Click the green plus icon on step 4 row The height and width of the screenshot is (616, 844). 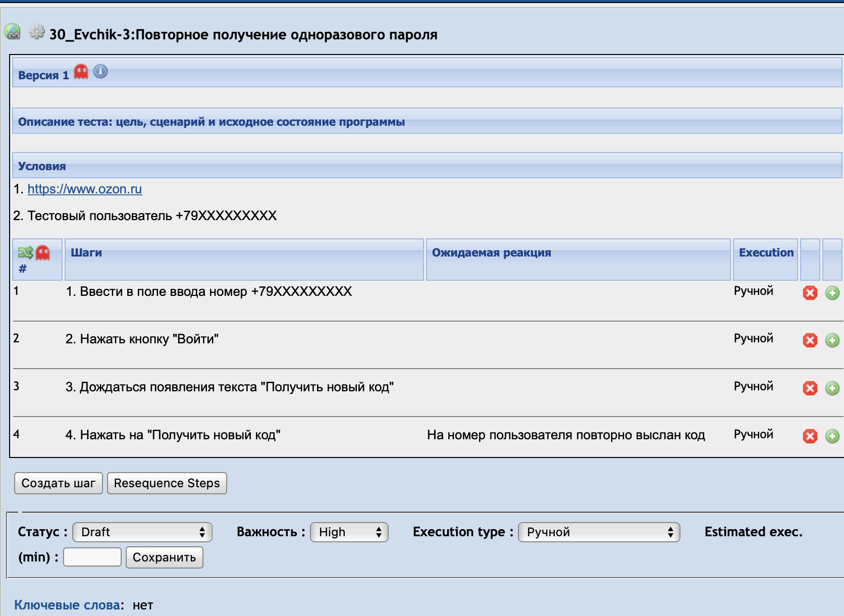click(x=833, y=435)
